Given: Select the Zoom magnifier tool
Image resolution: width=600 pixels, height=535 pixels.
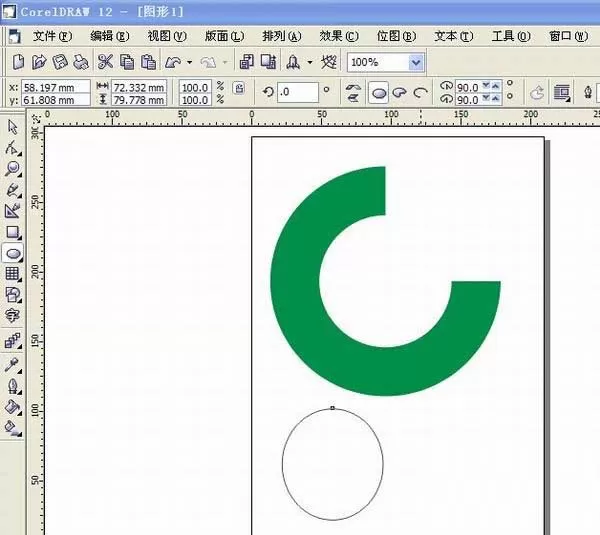Looking at the screenshot, I should [x=13, y=168].
